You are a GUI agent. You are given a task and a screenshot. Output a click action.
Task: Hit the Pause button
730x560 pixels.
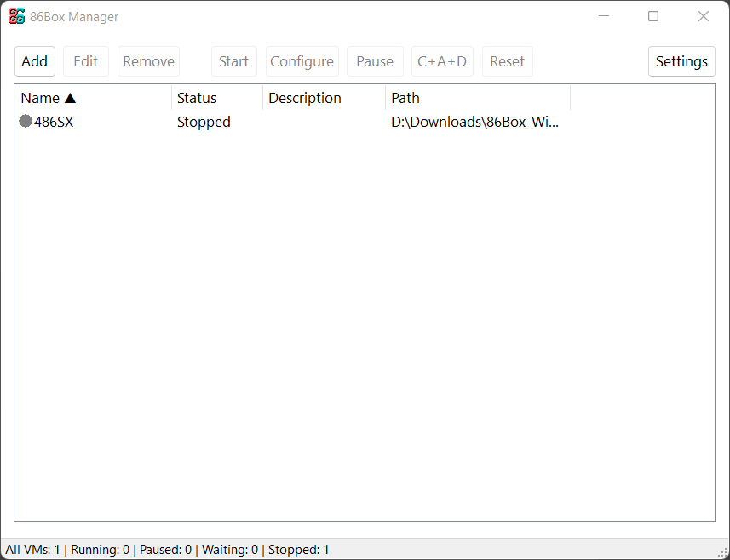(x=375, y=61)
